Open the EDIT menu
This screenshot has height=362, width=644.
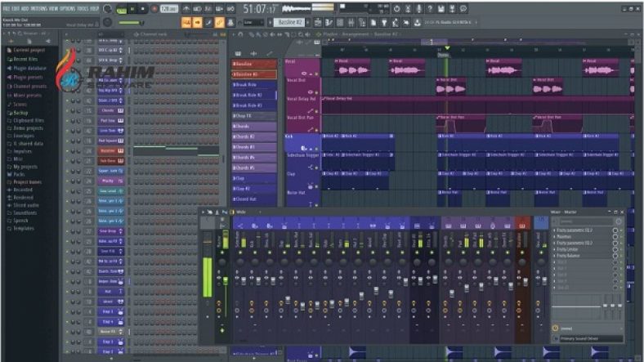pos(16,9)
